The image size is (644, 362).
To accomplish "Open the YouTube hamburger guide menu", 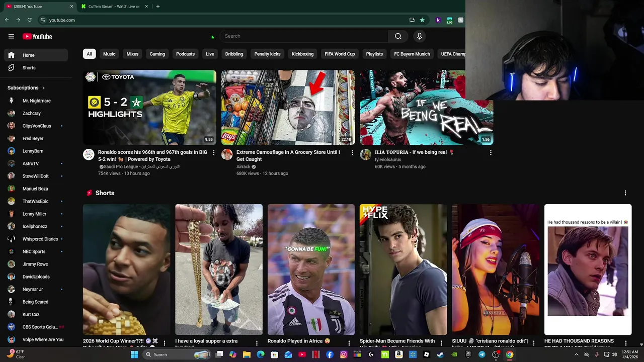I will 11,36.
